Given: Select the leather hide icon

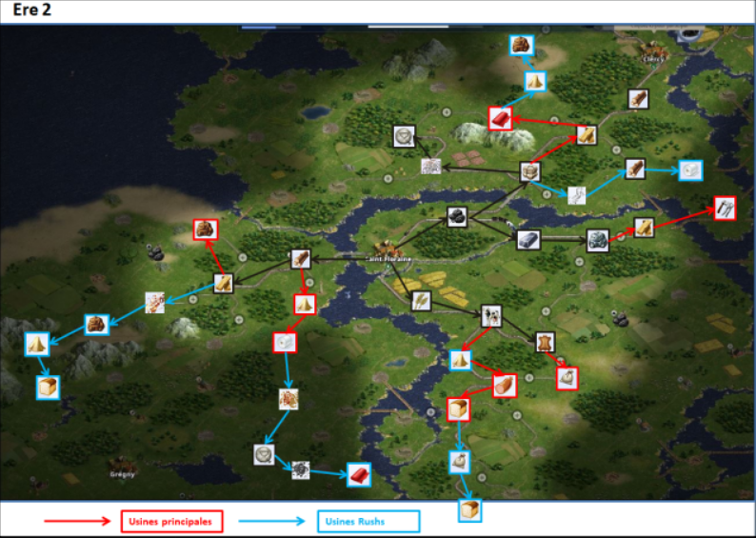Looking at the screenshot, I should 544,341.
